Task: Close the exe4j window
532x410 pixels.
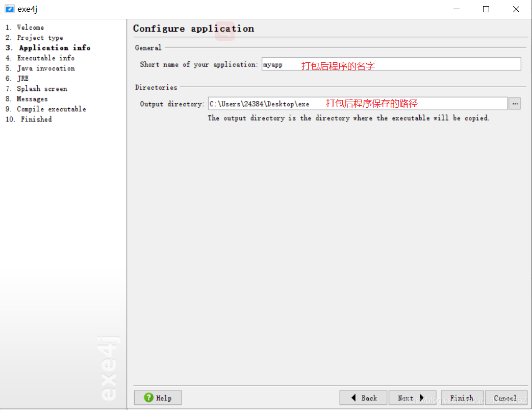Action: click(516, 9)
